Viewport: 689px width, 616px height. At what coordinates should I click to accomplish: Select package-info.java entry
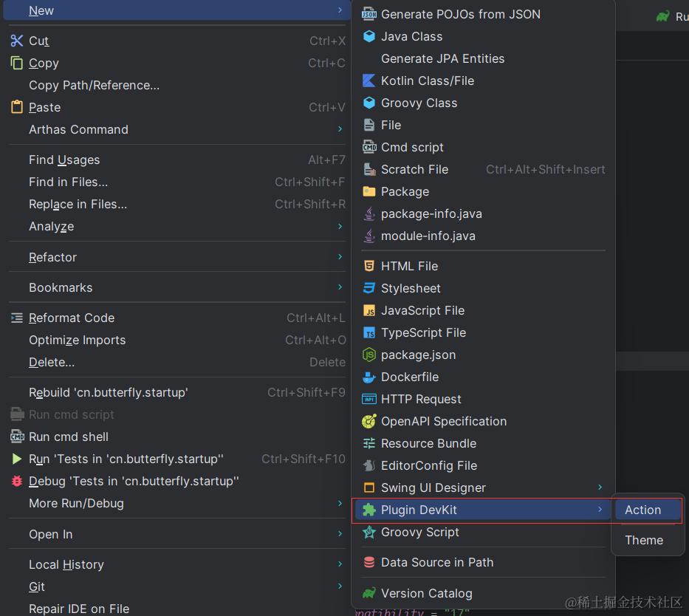click(484, 213)
